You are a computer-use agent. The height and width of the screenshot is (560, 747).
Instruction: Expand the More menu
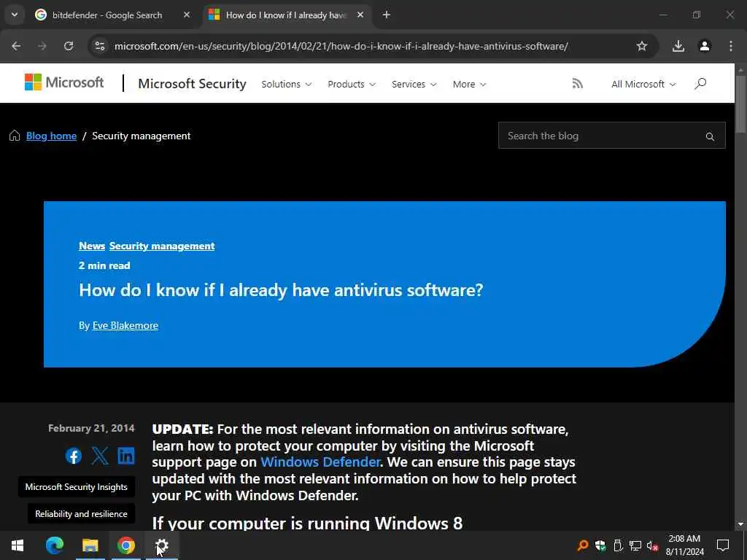pos(469,85)
